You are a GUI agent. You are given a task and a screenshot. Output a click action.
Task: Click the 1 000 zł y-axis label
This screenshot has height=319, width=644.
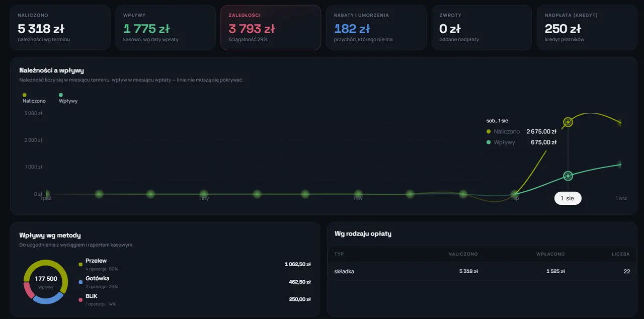click(33, 167)
